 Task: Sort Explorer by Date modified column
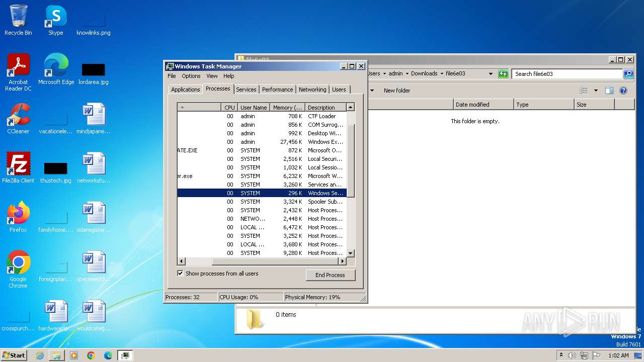pyautogui.click(x=484, y=105)
